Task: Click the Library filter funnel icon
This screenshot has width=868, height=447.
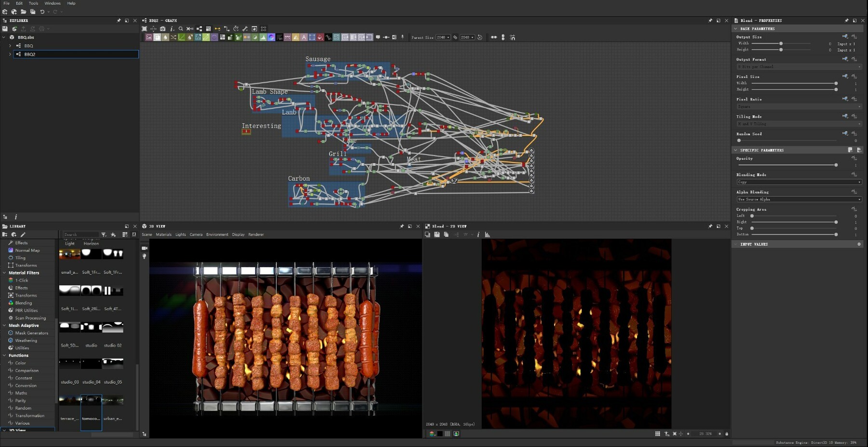Action: (104, 235)
